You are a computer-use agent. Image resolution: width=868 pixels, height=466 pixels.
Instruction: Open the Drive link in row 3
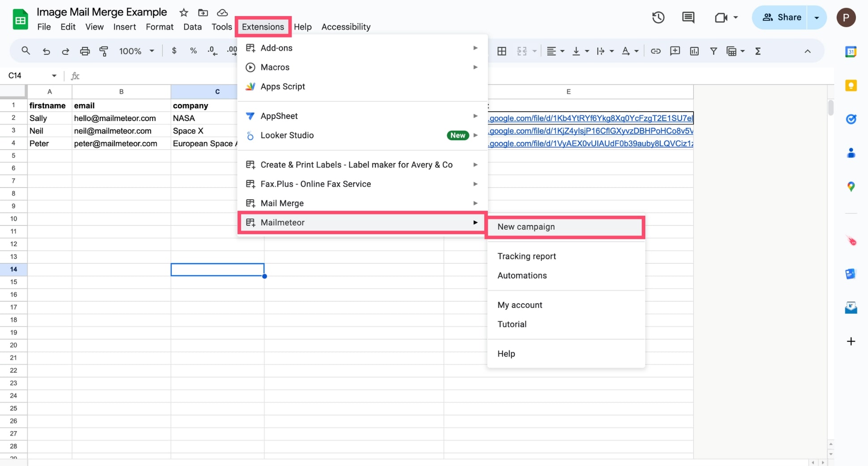[591, 131]
